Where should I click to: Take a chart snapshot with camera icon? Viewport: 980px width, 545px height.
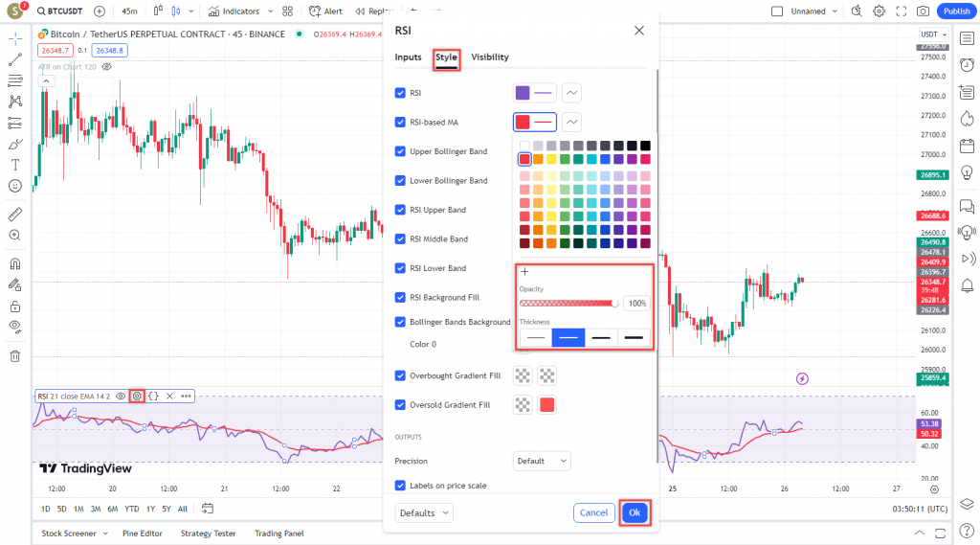click(x=924, y=11)
